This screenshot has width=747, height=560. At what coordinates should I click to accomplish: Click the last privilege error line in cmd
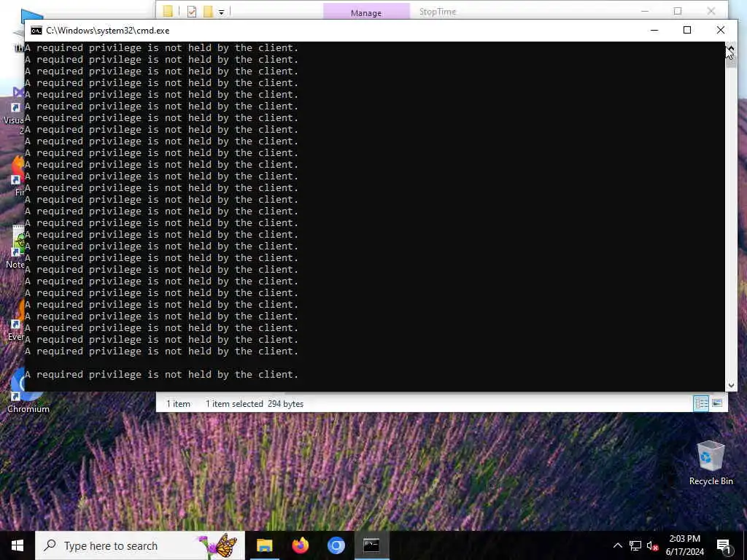click(x=161, y=375)
